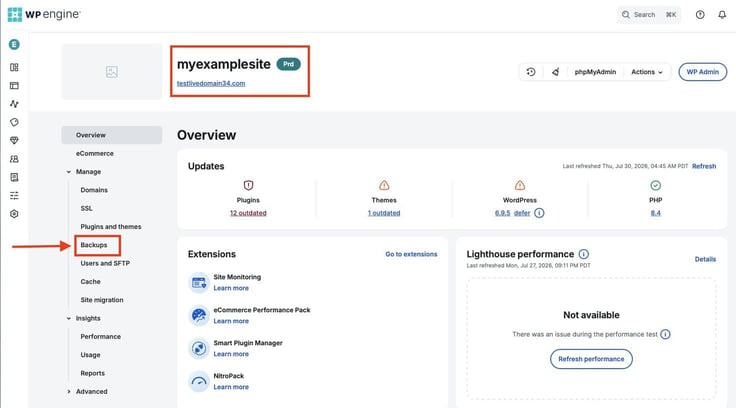Click Learn more under NitroPack
Viewport: 736px width, 408px height.
(231, 387)
